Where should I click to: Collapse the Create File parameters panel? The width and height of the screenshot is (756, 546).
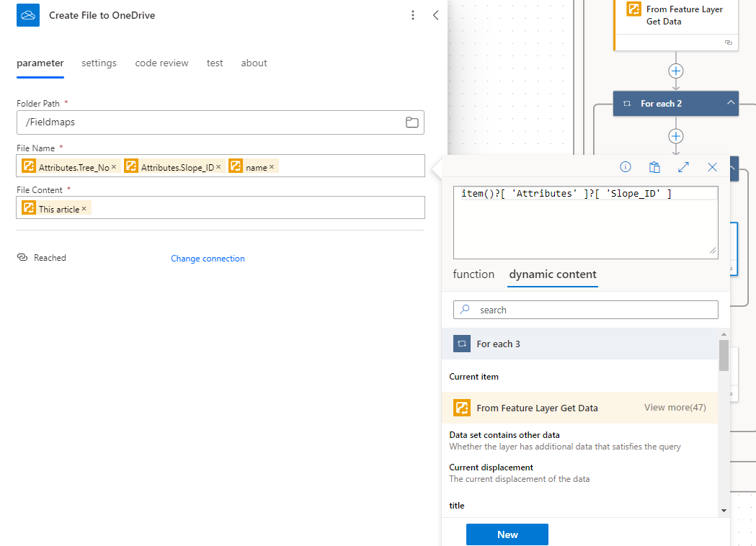(435, 14)
